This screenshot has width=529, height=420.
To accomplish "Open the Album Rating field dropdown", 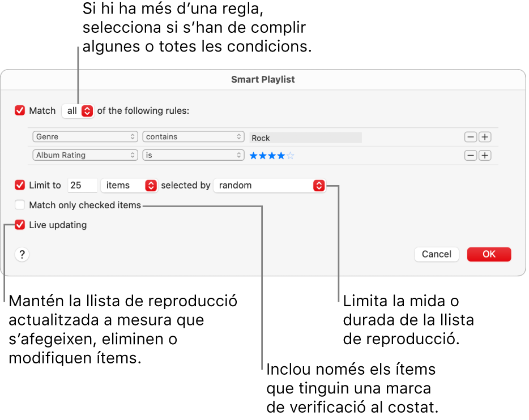I will pyautogui.click(x=86, y=155).
